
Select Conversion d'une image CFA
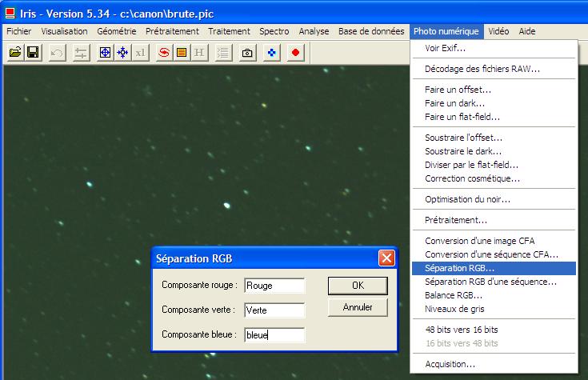point(494,241)
